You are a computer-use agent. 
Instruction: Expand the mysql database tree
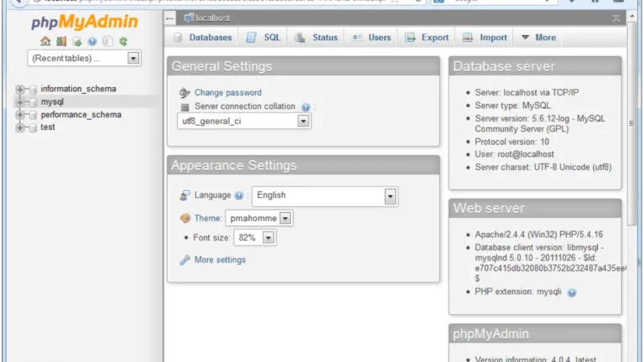point(20,101)
